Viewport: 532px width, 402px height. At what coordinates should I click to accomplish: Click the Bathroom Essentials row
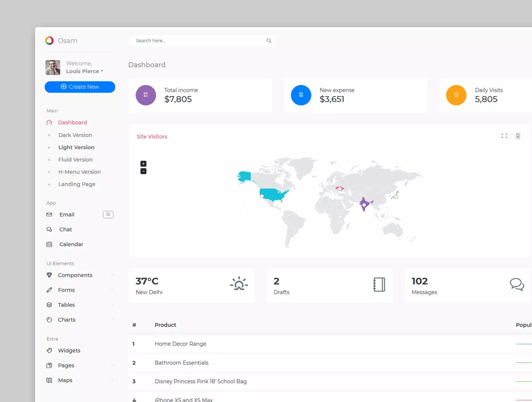[x=330, y=363]
